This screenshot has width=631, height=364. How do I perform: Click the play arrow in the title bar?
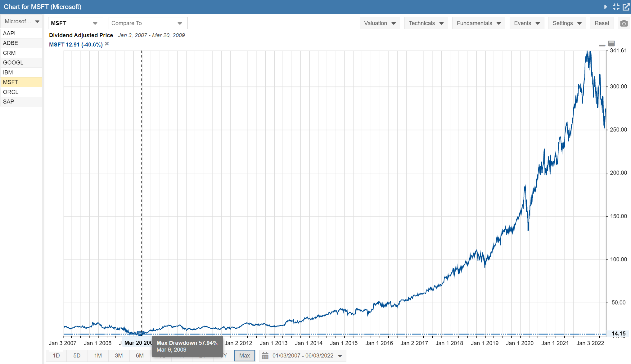606,7
